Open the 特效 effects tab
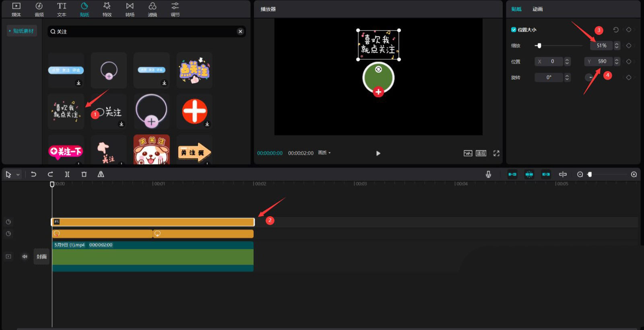The width and height of the screenshot is (644, 330). pyautogui.click(x=107, y=9)
